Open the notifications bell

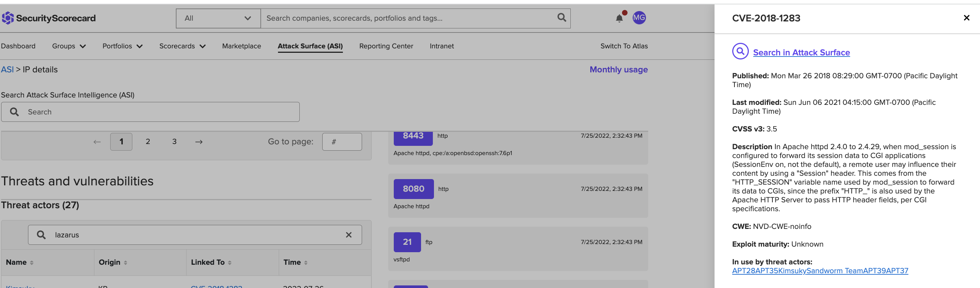[619, 18]
